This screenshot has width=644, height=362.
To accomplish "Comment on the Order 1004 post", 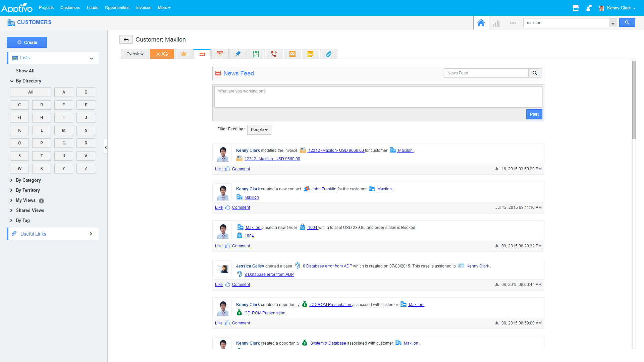I will coord(241,246).
